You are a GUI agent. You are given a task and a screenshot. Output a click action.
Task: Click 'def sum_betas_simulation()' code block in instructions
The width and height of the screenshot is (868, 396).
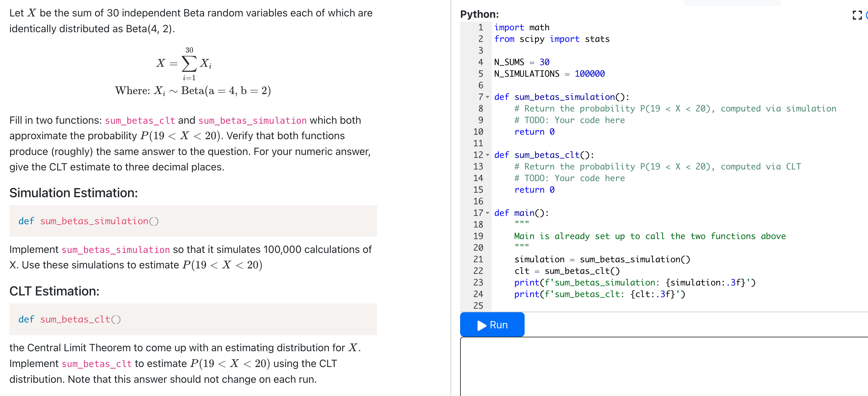(x=88, y=221)
